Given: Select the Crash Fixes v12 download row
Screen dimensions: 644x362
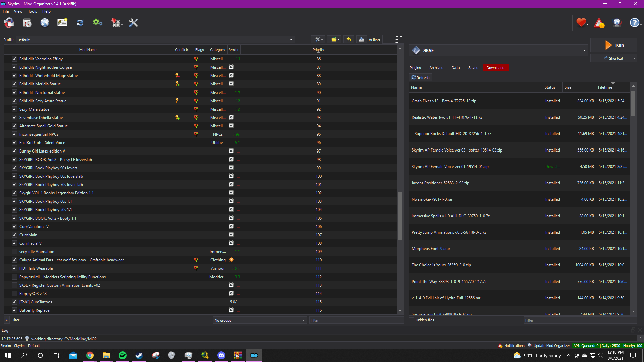Looking at the screenshot, I should (x=519, y=101).
